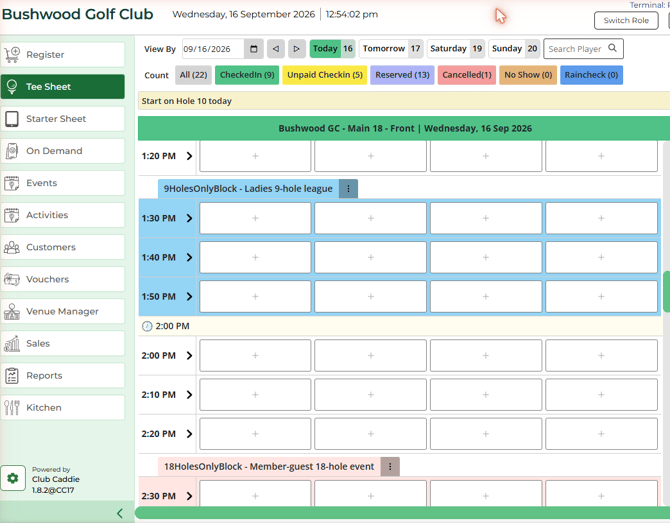Expand the 1:20 PM tee time row
Viewport: 670px width, 523px height.
[189, 156]
